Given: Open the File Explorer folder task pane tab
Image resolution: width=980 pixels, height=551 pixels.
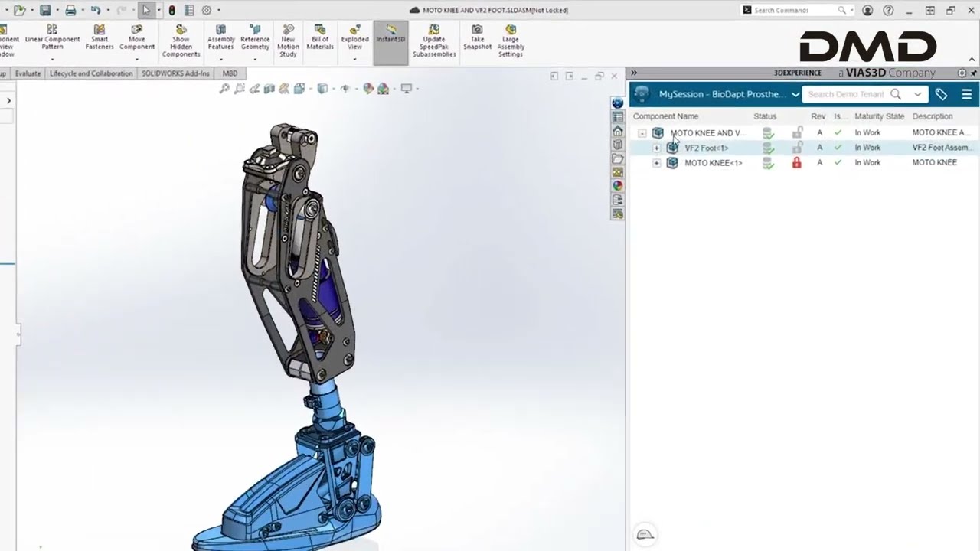Looking at the screenshot, I should click(x=618, y=158).
